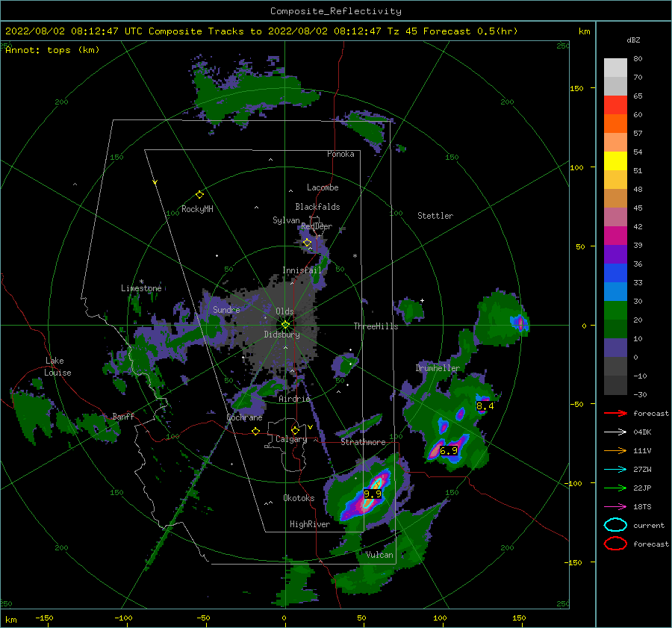
Task: Click the Limestone location label
Action: point(141,288)
